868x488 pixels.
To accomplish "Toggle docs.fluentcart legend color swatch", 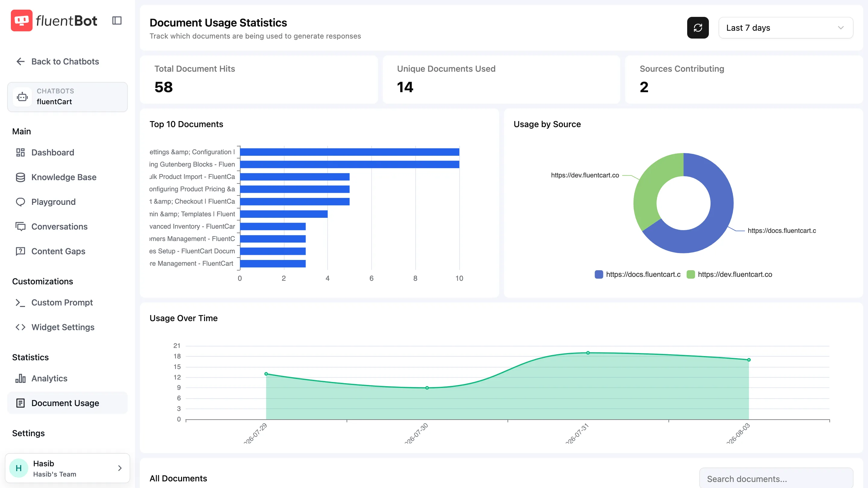I will (599, 274).
